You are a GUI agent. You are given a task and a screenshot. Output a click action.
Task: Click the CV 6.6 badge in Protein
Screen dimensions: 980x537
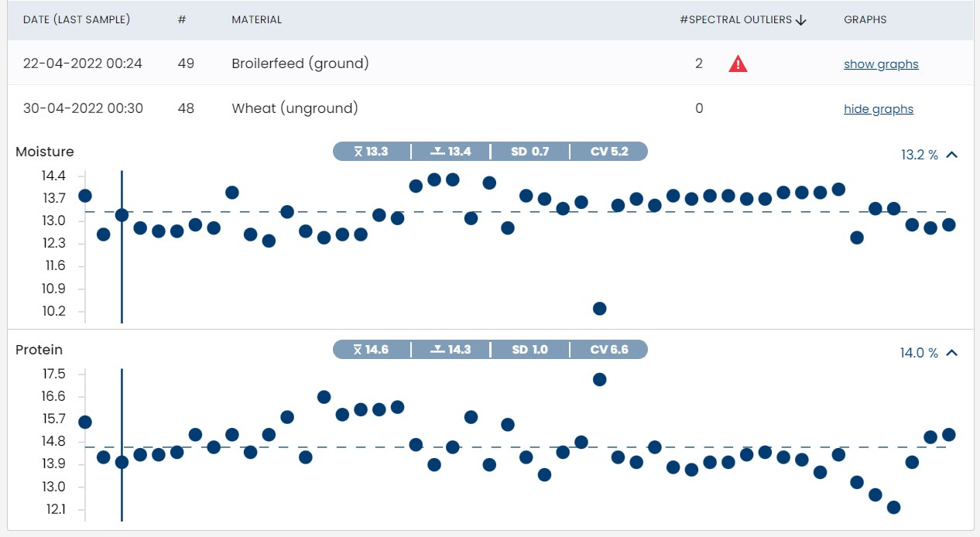click(x=608, y=350)
